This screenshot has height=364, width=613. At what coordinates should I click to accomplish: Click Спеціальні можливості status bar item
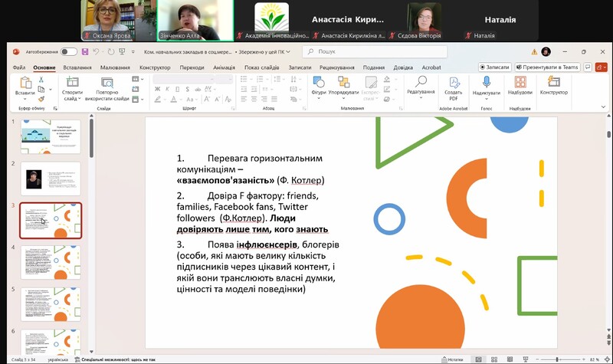tap(115, 359)
